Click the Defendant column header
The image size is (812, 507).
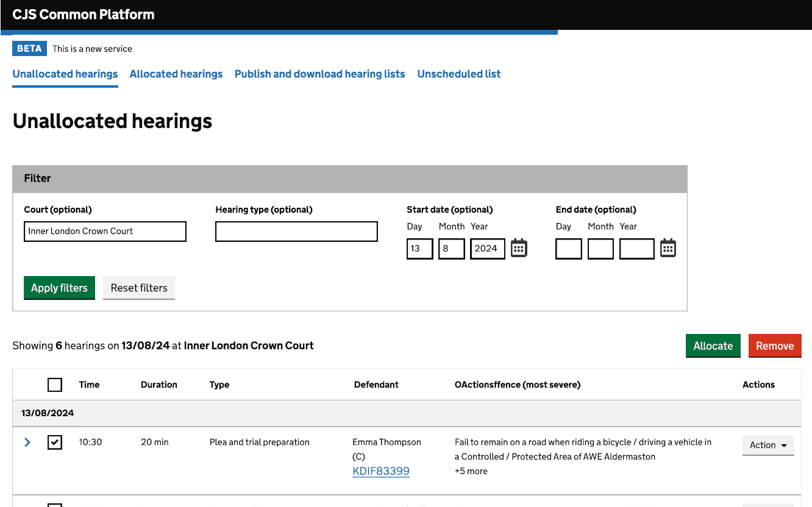coord(376,385)
